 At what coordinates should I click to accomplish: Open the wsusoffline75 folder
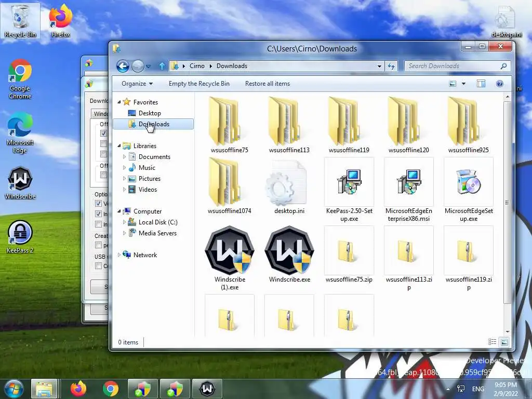229,125
